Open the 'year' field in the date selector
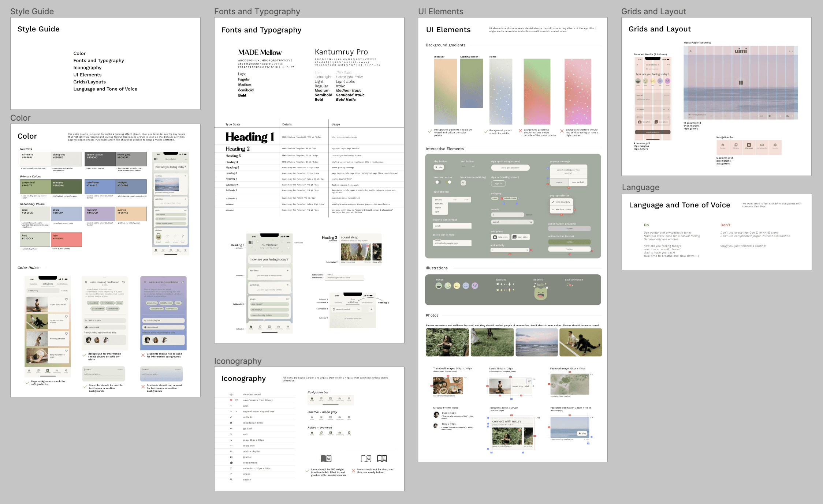Image resolution: width=823 pixels, height=504 pixels. click(x=466, y=200)
